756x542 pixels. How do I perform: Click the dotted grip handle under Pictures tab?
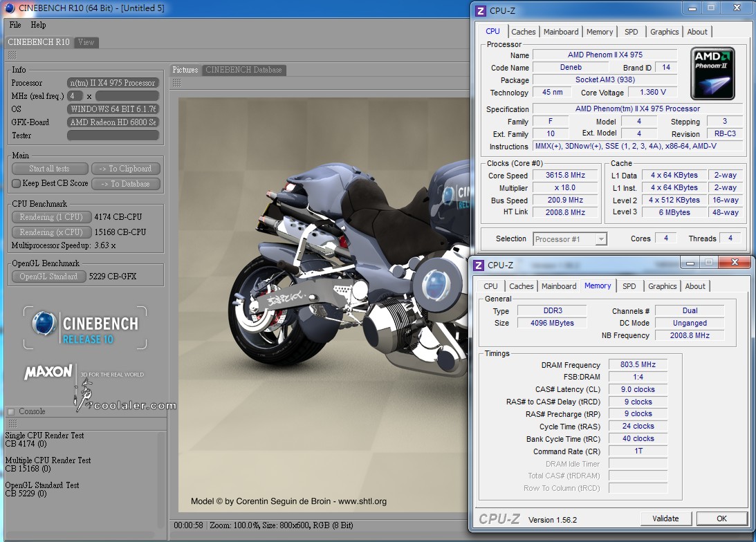tap(176, 82)
